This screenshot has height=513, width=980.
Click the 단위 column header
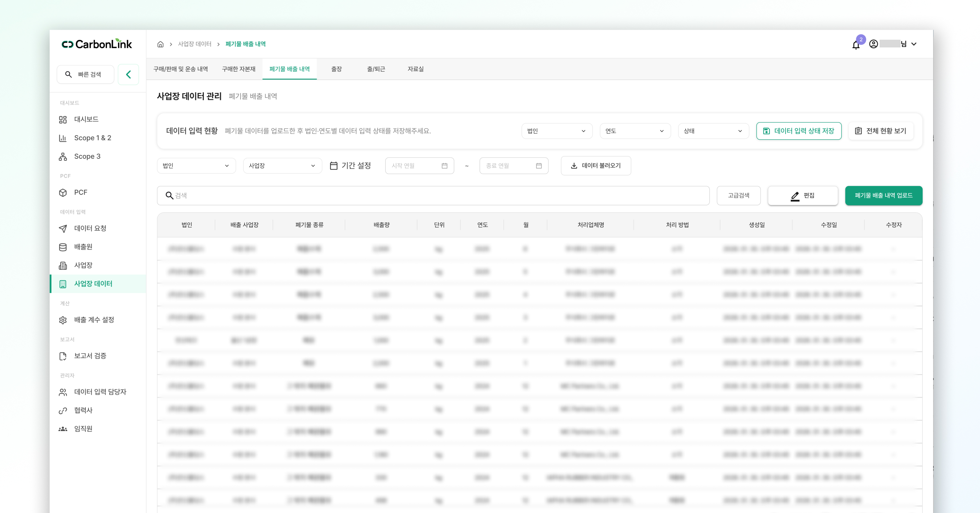coord(440,225)
